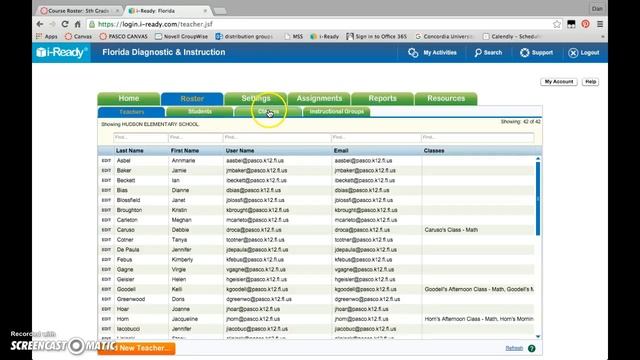This screenshot has height=360, width=640.
Task: Click the Classes column header
Action: [433, 151]
